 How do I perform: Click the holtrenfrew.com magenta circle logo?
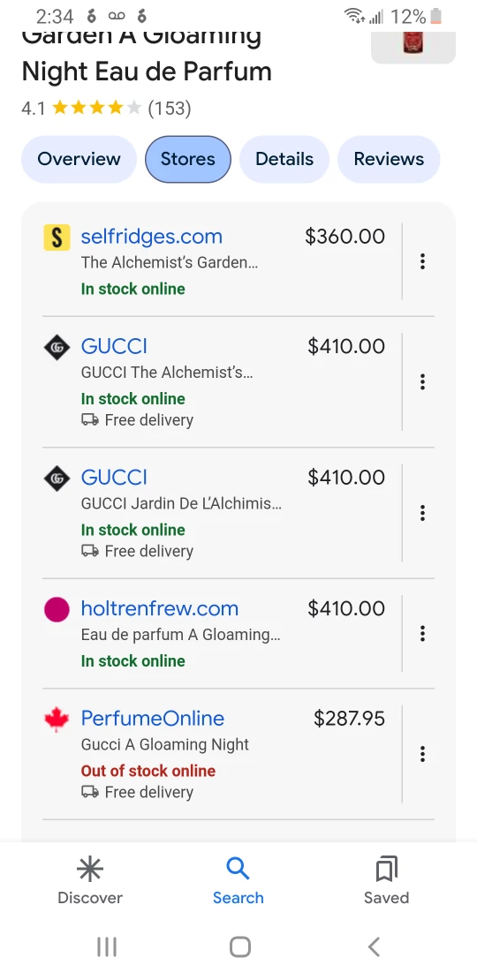[x=57, y=609]
